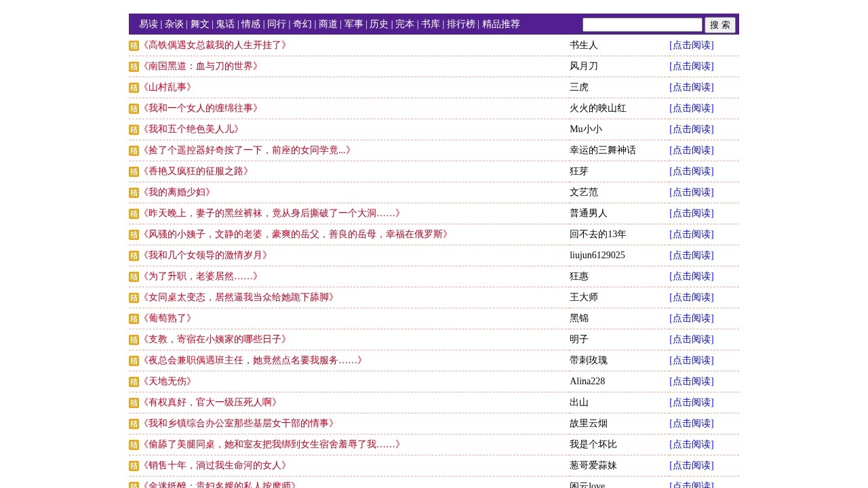Open the story 《高铁偶遇女总裁我的人生开挂了》
The image size is (868, 488).
coord(215,45)
